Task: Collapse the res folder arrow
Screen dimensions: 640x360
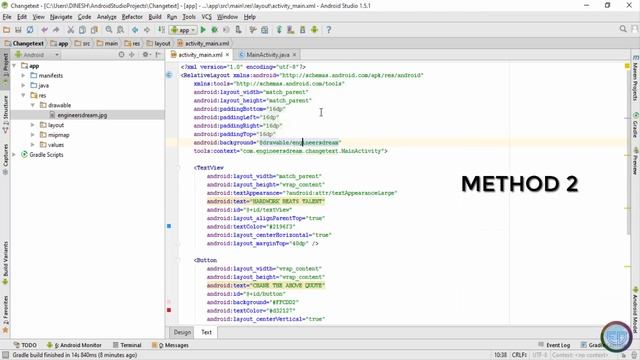Action: tap(23, 95)
